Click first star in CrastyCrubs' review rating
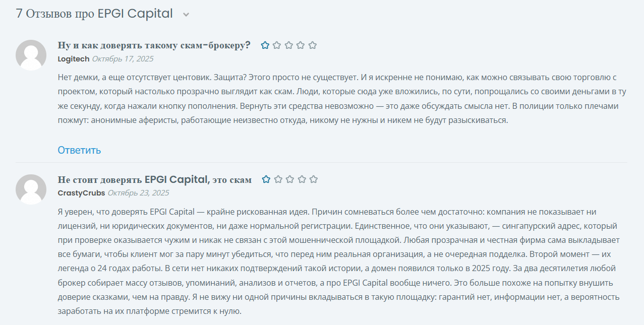 [266, 179]
